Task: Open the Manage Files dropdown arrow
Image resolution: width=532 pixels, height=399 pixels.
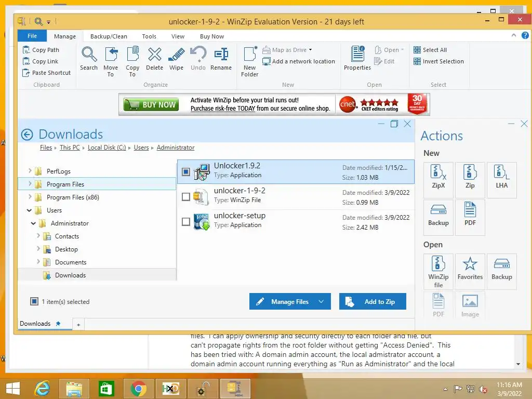Action: tap(321, 301)
